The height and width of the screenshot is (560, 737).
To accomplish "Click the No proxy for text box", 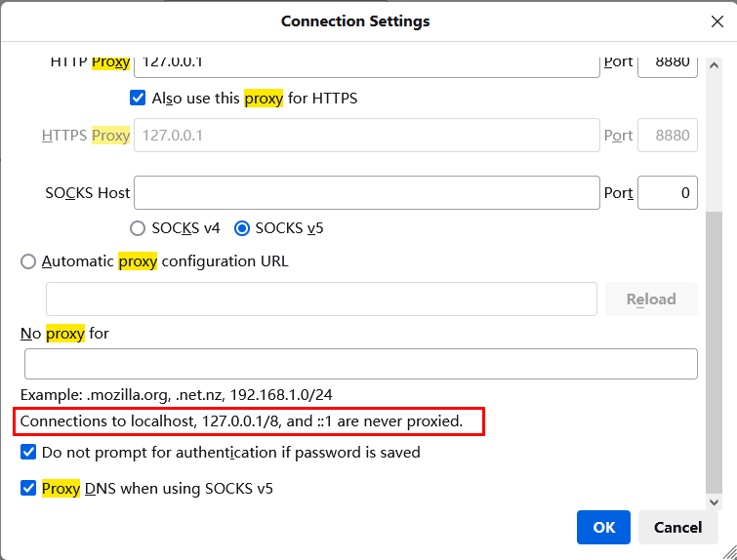I will coord(361,364).
